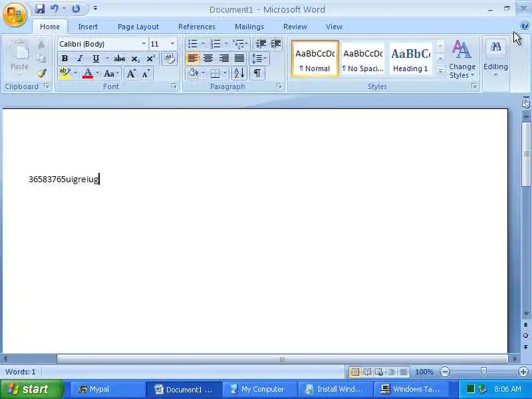The width and height of the screenshot is (532, 399).
Task: Apply the No Spacing style
Action: (362, 59)
